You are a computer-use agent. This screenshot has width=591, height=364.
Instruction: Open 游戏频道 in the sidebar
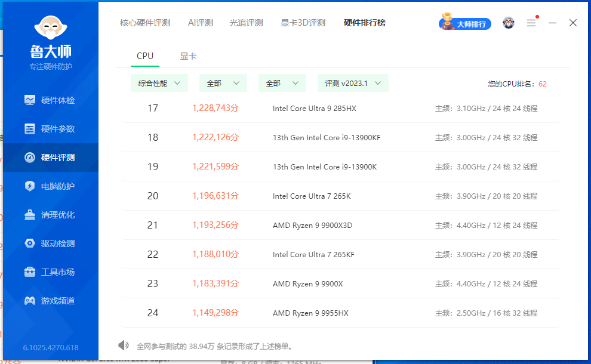51,301
